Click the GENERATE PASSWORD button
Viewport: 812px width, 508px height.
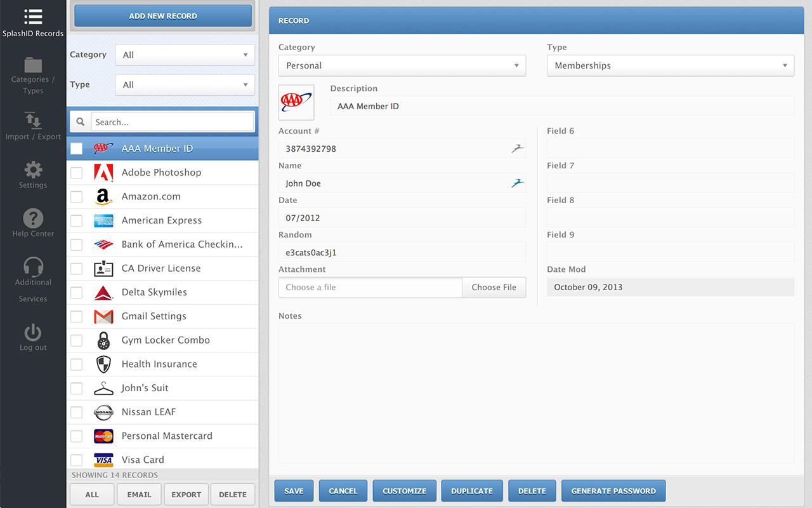[613, 490]
